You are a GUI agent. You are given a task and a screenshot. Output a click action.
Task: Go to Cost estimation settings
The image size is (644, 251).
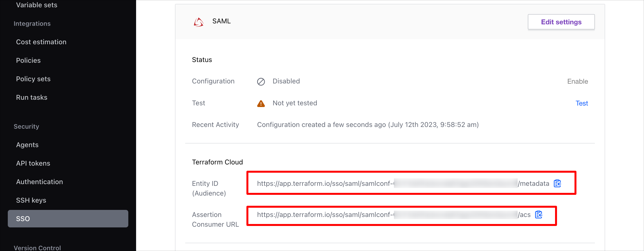coord(41,42)
